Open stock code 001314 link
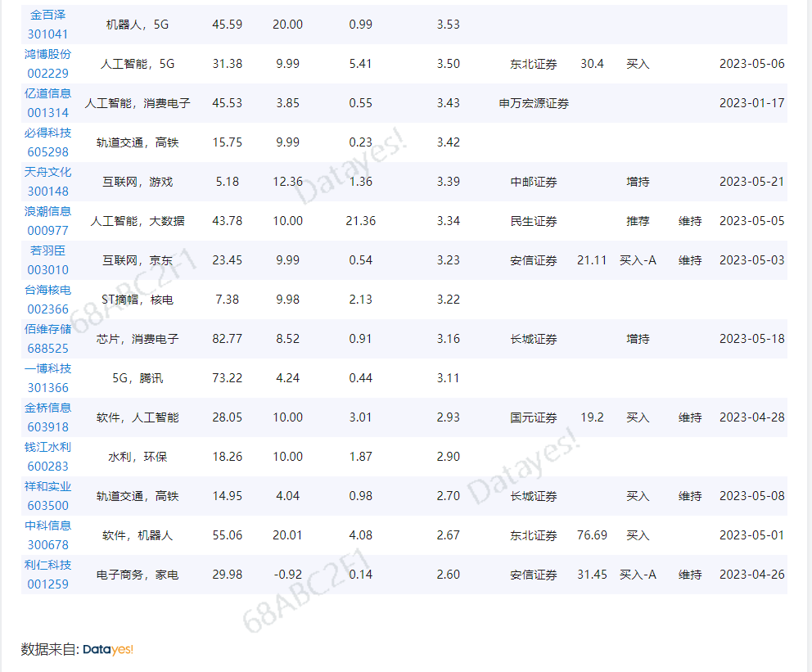 [x=47, y=113]
